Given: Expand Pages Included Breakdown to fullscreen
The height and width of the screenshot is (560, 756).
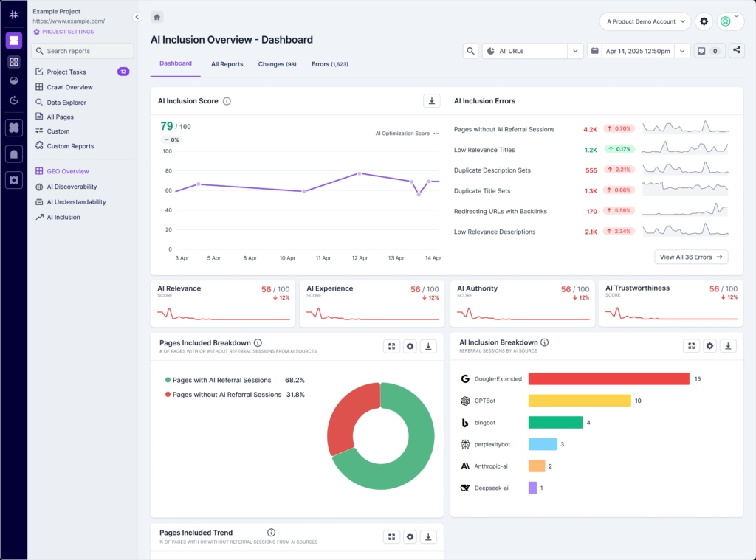Looking at the screenshot, I should pos(391,345).
